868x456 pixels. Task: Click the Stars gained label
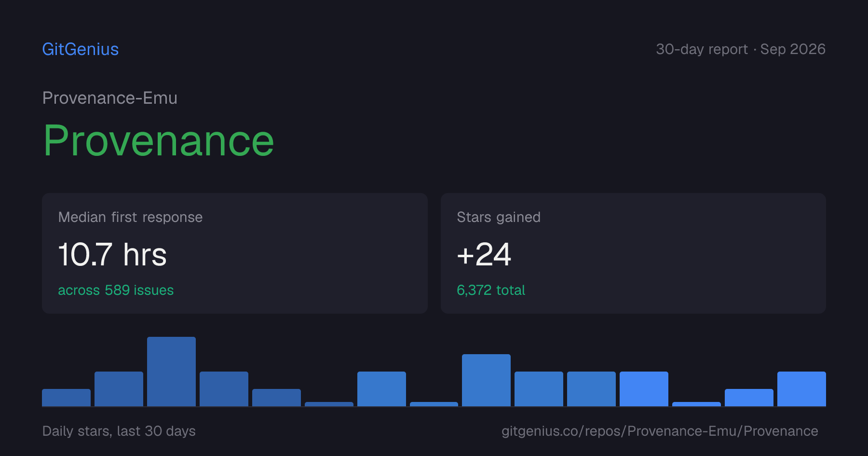[499, 217]
